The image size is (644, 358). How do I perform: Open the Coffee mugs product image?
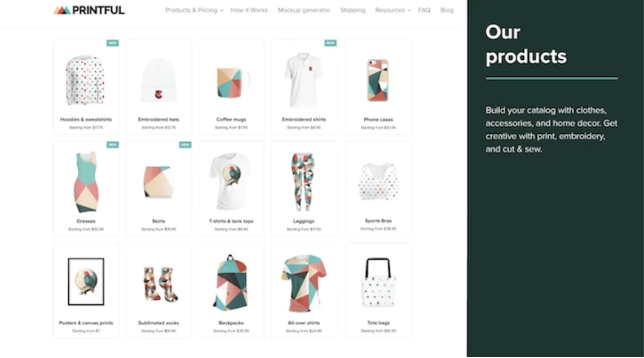(232, 82)
